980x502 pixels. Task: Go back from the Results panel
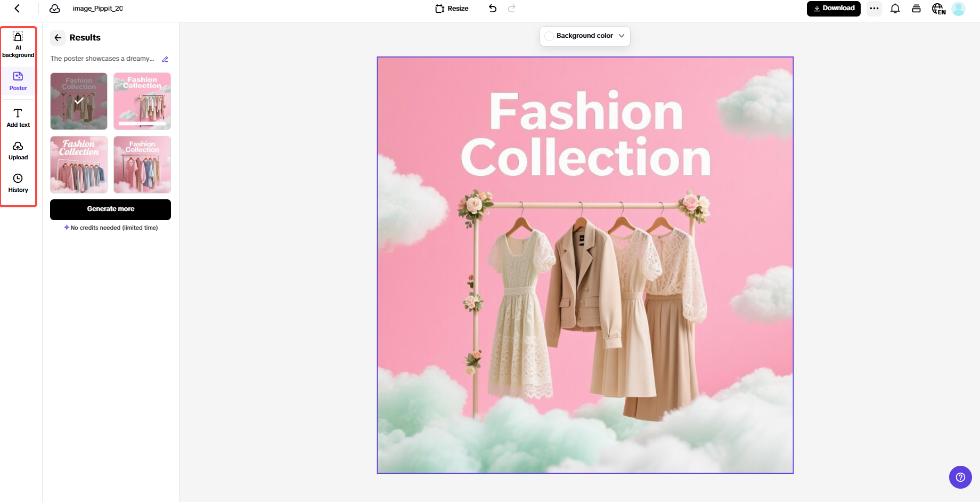pos(58,38)
